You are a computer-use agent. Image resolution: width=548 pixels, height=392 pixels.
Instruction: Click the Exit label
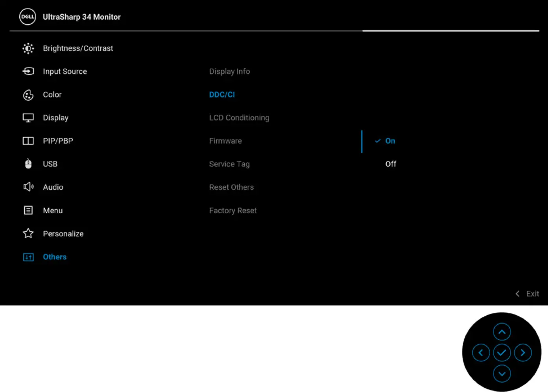coord(533,294)
